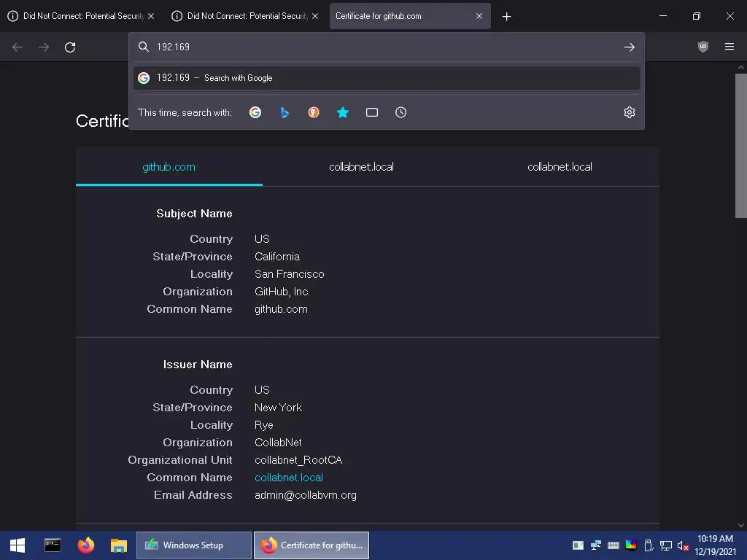Click the 'CollabNet' organization value
This screenshot has width=747, height=560.
coord(278,443)
